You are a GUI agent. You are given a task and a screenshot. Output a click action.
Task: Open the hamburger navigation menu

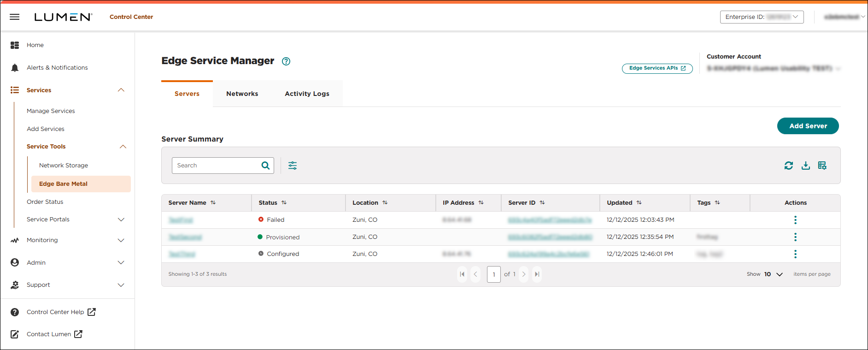[x=15, y=17]
